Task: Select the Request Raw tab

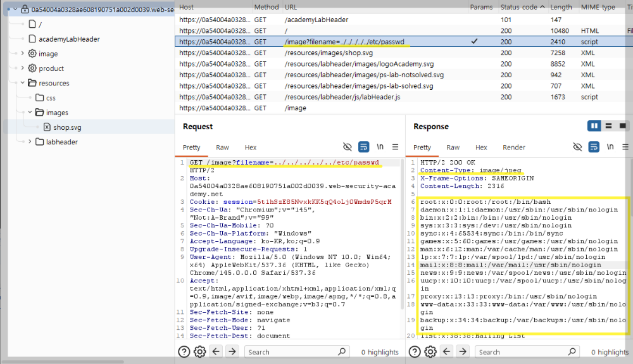Action: pos(222,147)
